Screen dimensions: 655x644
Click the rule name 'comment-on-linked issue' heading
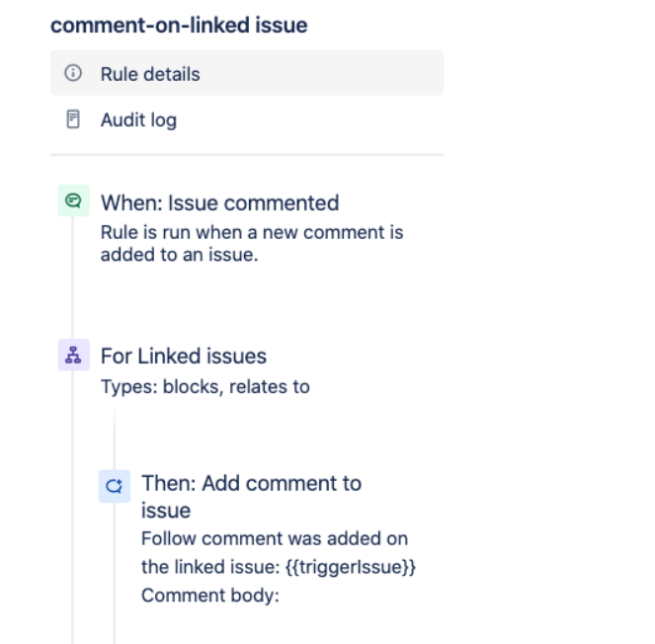179,25
